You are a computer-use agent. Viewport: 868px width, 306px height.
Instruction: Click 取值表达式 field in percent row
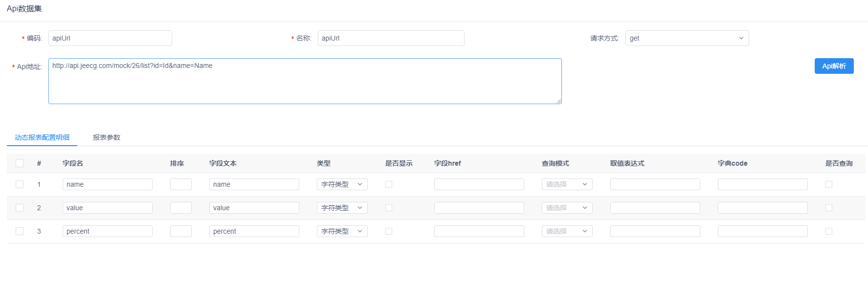(x=655, y=231)
